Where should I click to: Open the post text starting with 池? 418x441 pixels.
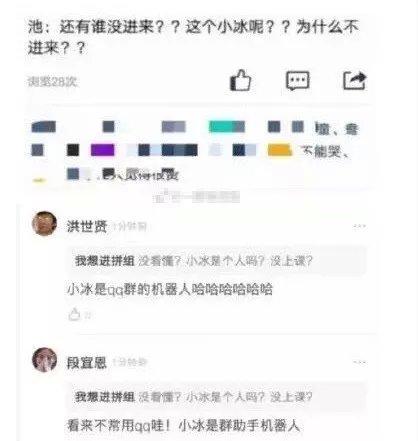(x=193, y=37)
